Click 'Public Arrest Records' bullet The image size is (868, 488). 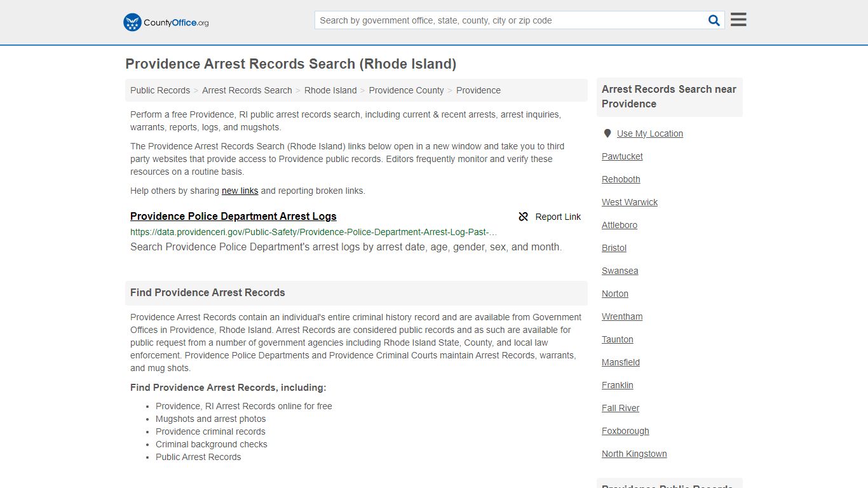198,457
